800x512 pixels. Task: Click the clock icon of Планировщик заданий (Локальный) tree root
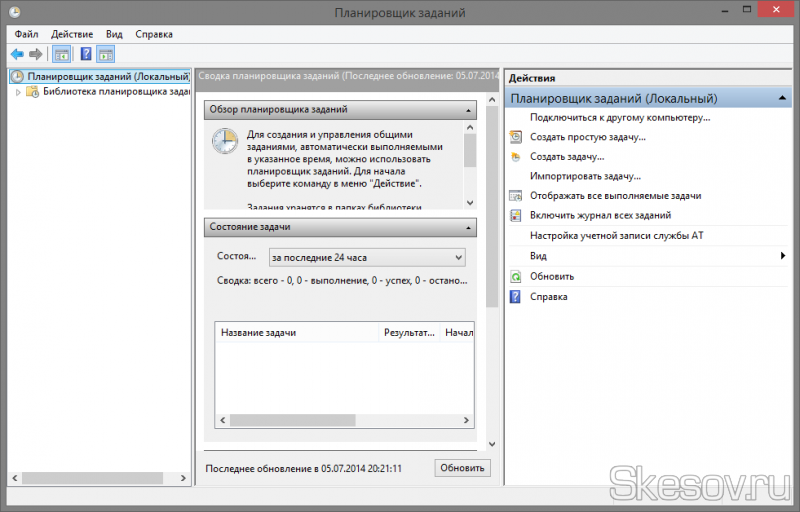pos(17,76)
